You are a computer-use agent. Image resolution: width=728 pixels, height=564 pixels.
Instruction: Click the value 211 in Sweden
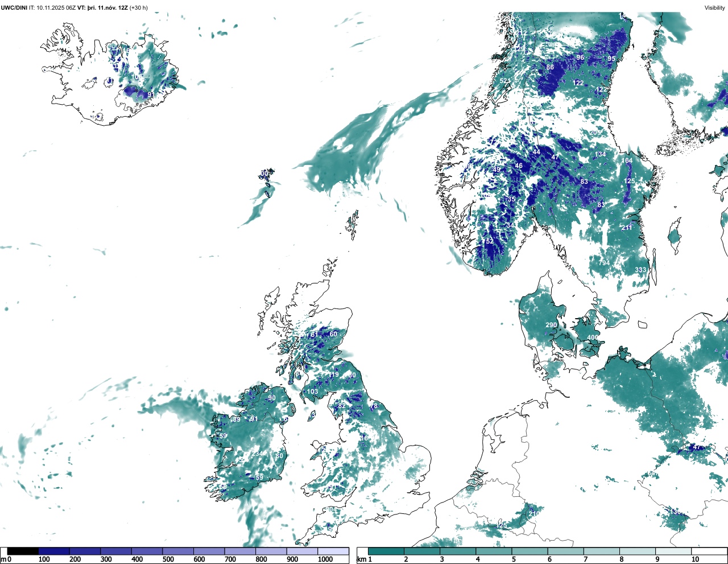[626, 228]
